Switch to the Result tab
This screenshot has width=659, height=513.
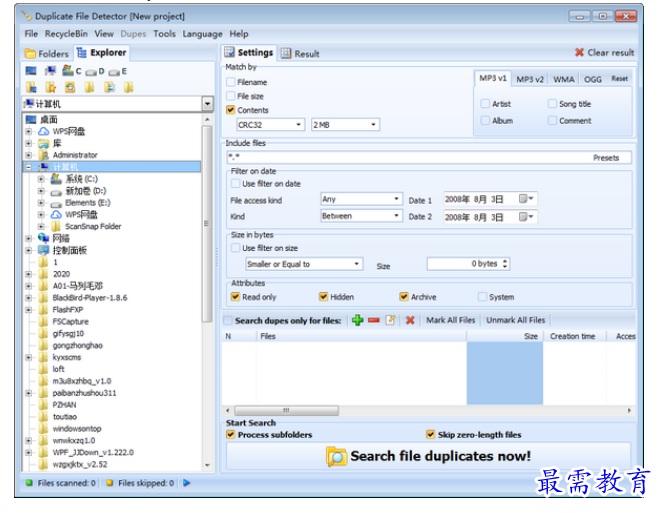click(x=301, y=53)
